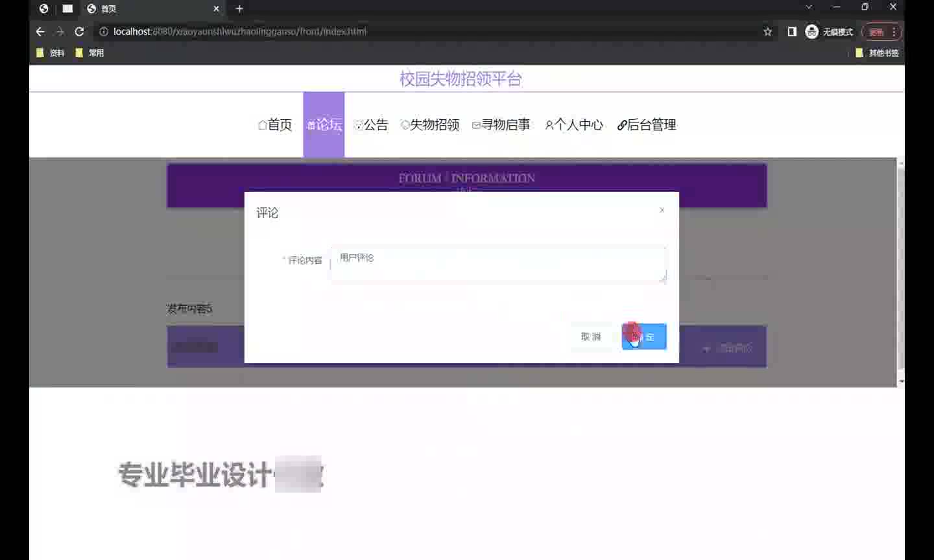934x560 pixels.
Task: Open the 公告 navigation item
Action: click(371, 124)
